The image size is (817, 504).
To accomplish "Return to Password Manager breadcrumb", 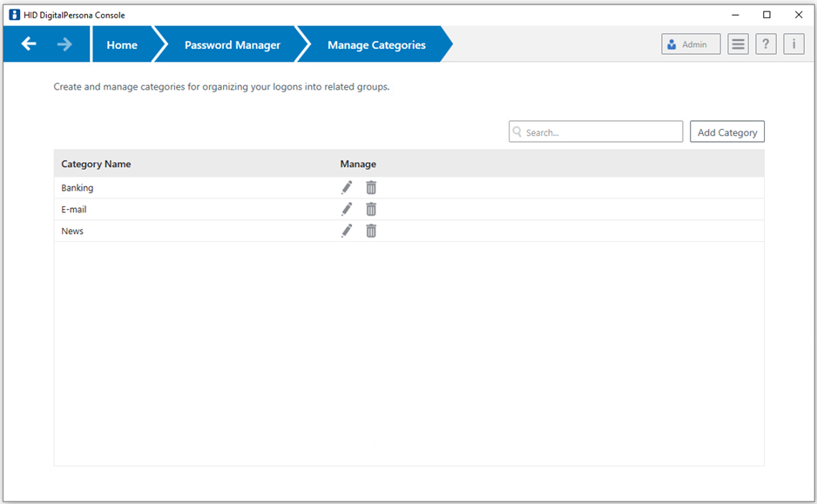I will pos(233,44).
